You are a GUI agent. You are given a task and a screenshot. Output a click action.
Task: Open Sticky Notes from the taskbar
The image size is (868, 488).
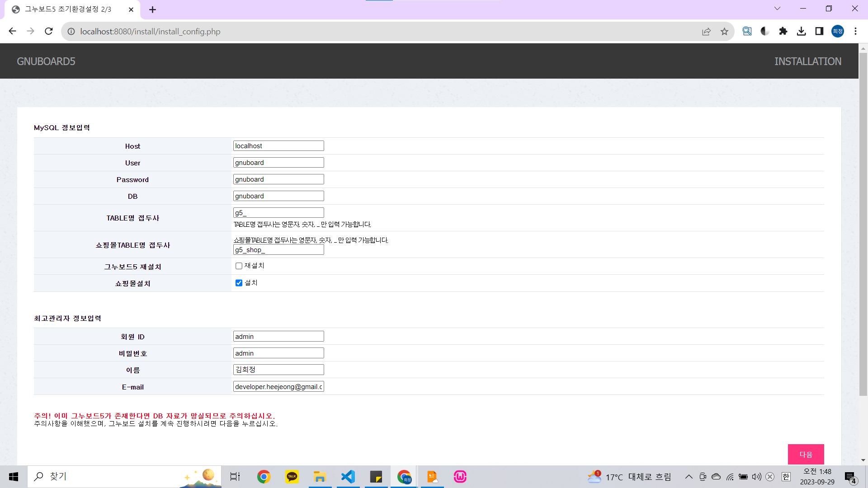tap(376, 477)
